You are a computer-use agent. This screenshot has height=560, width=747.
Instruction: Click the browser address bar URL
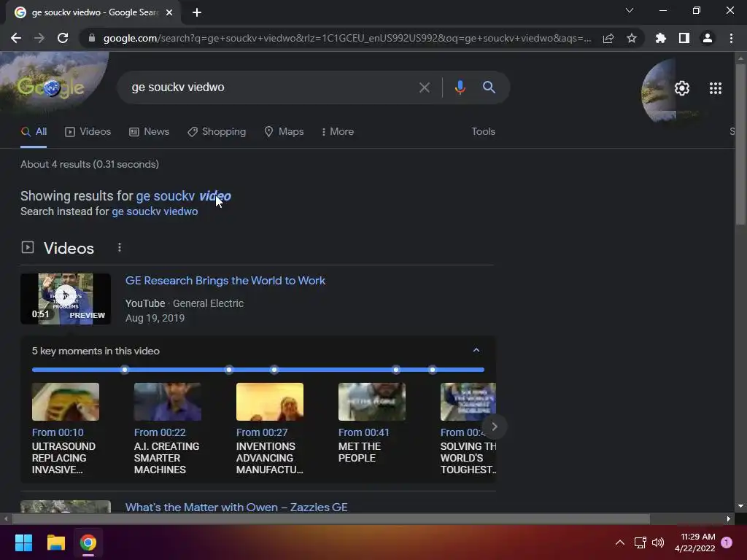347,38
